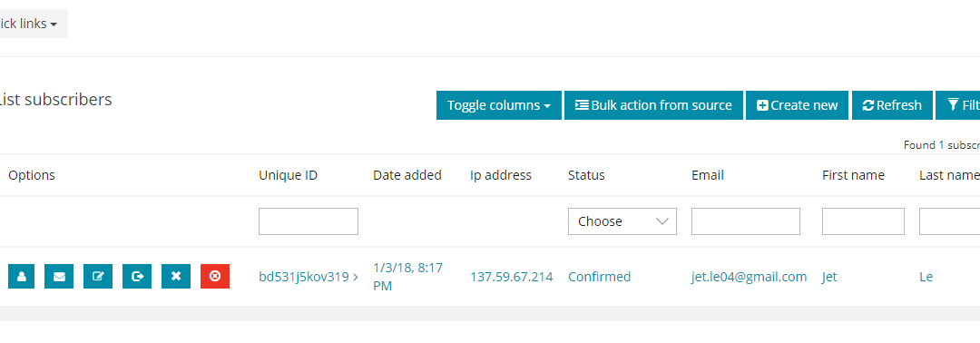980x343 pixels.
Task: Open the Toggle columns dropdown
Action: pos(499,105)
